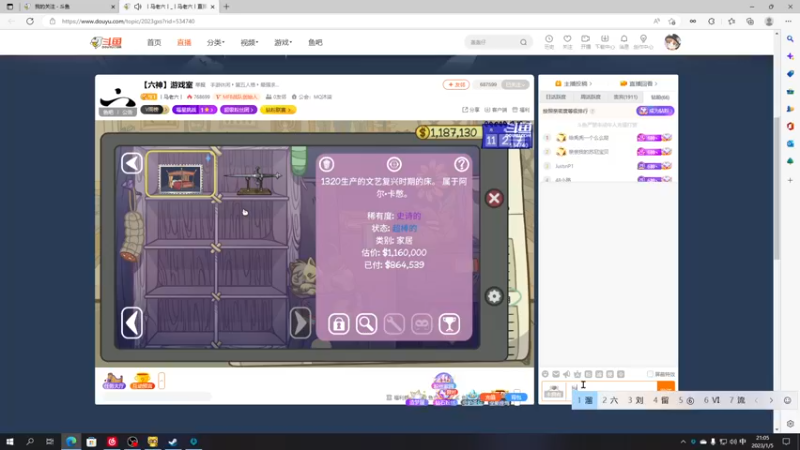This screenshot has width=800, height=450.
Task: Click the user avatar in header
Action: (x=672, y=42)
